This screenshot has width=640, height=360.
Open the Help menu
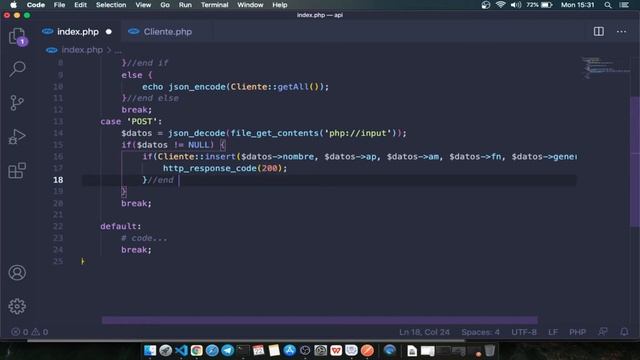point(280,5)
